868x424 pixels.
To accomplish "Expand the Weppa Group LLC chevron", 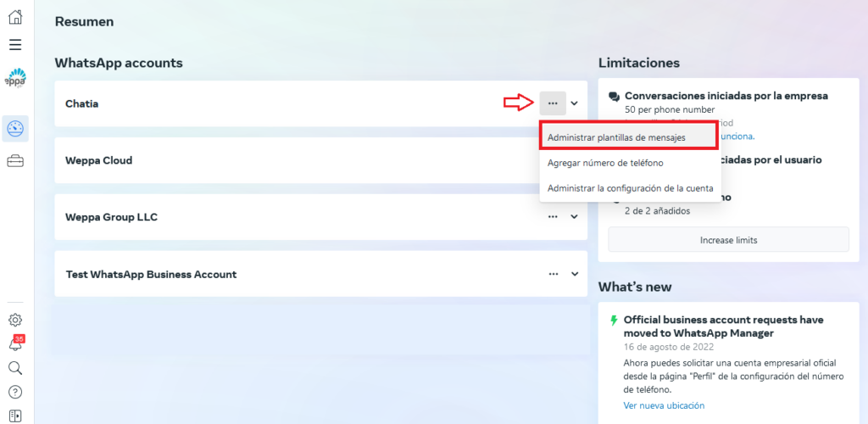I will [575, 217].
